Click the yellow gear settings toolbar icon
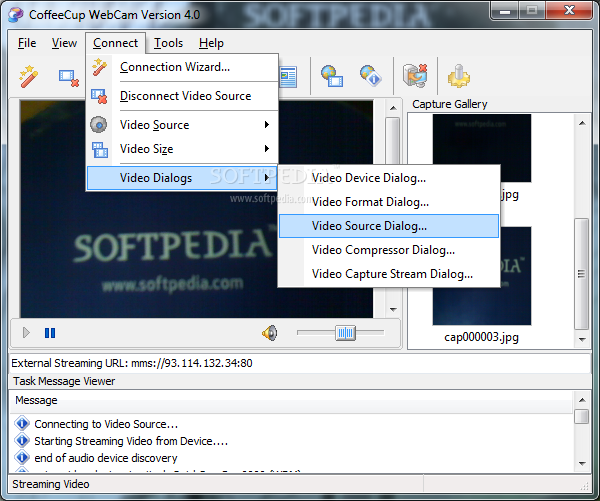 pos(459,76)
